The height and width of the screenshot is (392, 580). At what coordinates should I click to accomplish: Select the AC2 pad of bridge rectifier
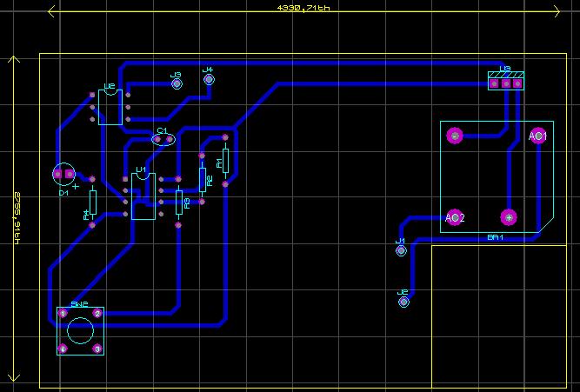tap(455, 217)
